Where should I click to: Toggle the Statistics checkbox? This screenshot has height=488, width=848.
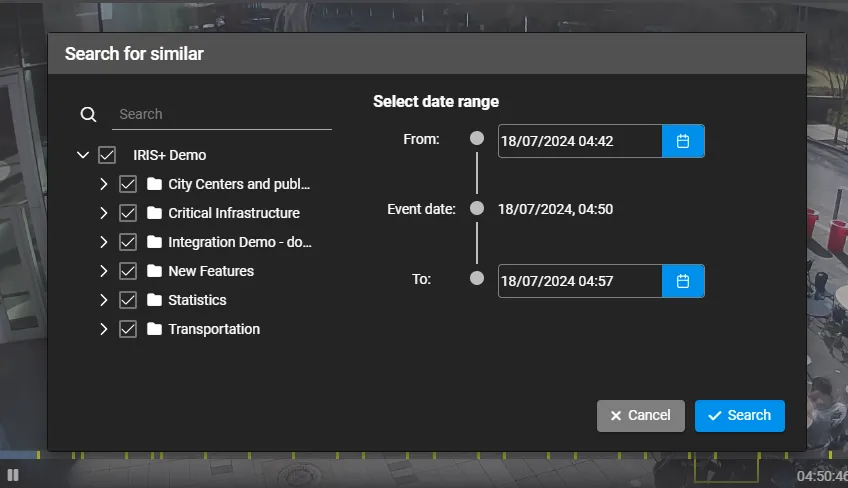[128, 300]
